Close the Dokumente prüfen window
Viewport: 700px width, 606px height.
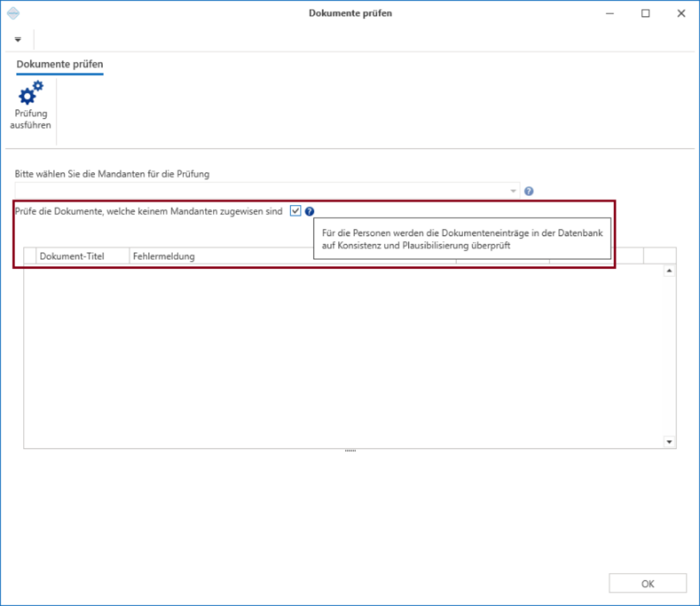pos(681,13)
